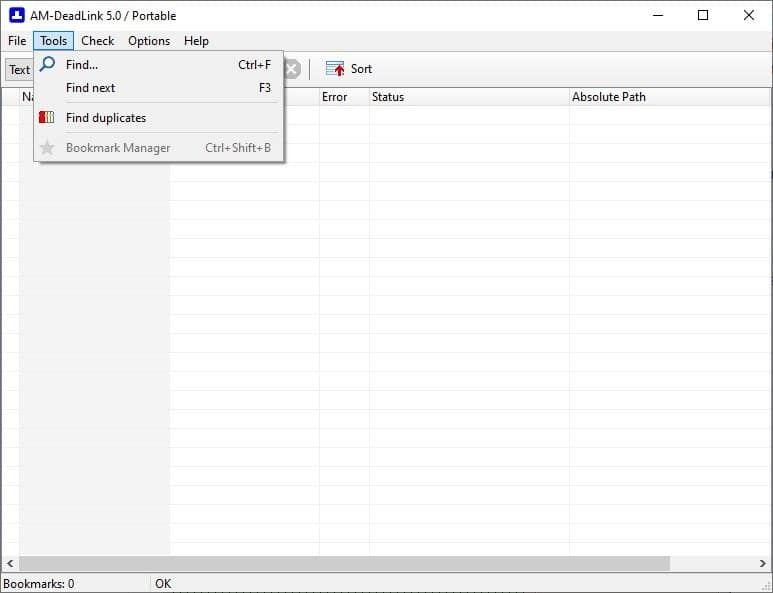Click the scrollbar left arrow

10,563
